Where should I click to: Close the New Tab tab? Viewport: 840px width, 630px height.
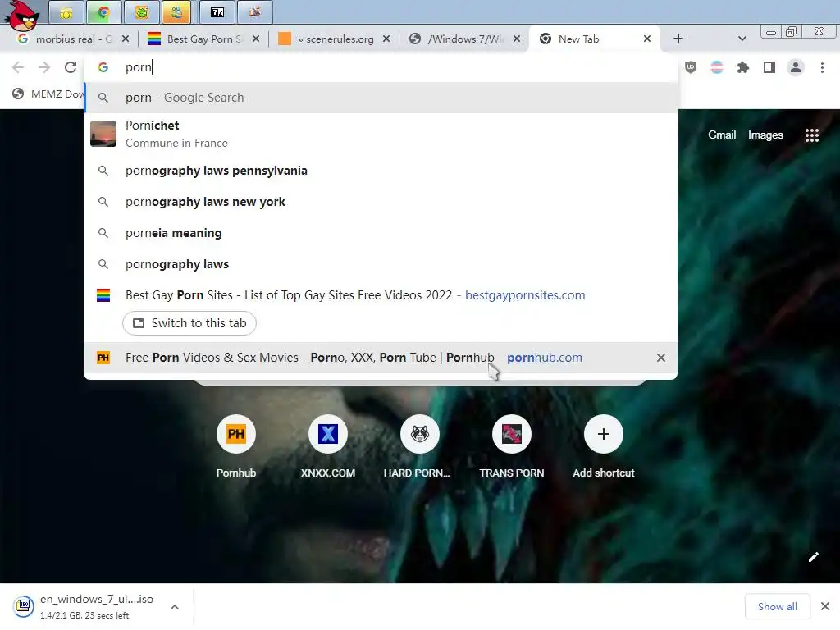click(647, 39)
